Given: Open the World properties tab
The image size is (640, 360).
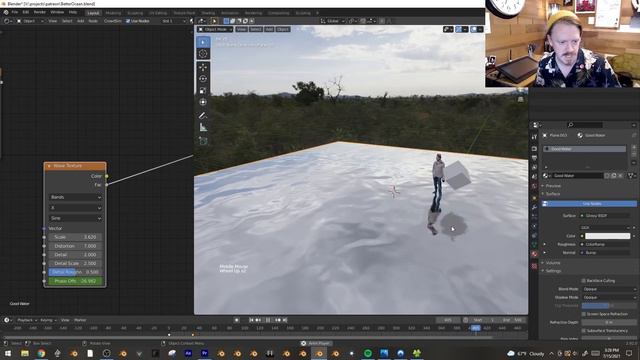Looking at the screenshot, I should point(534,187).
